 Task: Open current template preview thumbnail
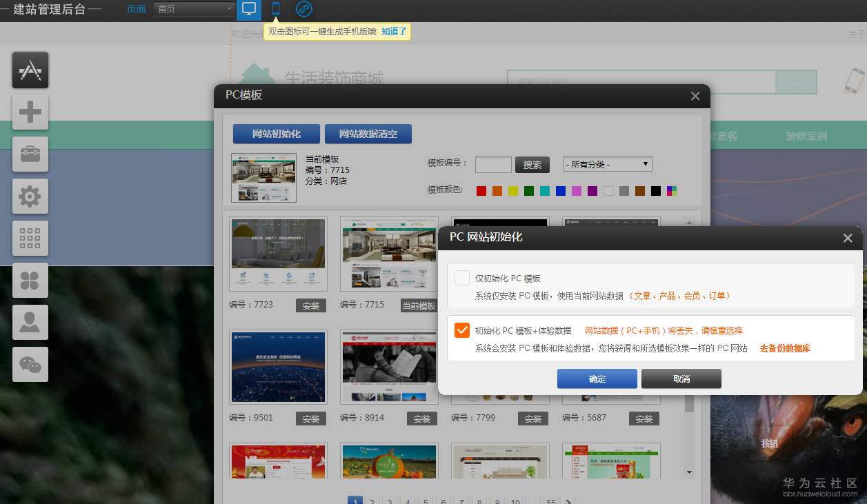click(x=263, y=178)
